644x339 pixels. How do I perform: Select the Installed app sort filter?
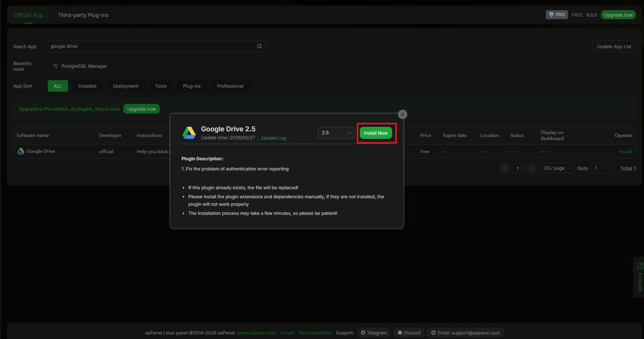pyautogui.click(x=87, y=86)
